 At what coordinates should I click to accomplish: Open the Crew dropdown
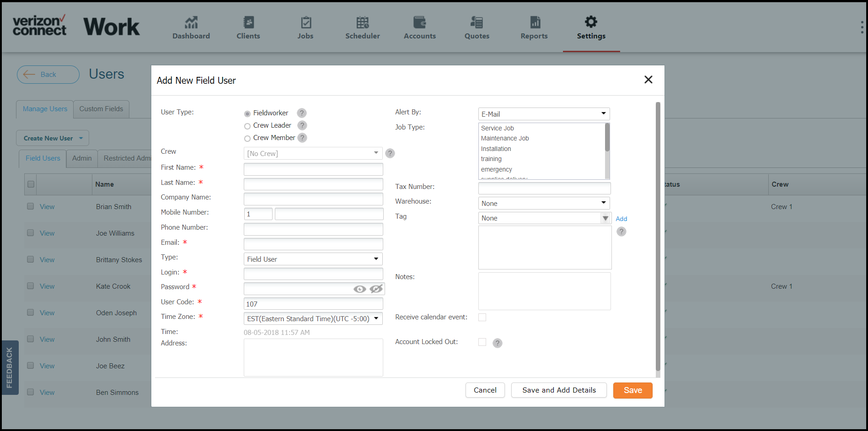[x=313, y=153]
